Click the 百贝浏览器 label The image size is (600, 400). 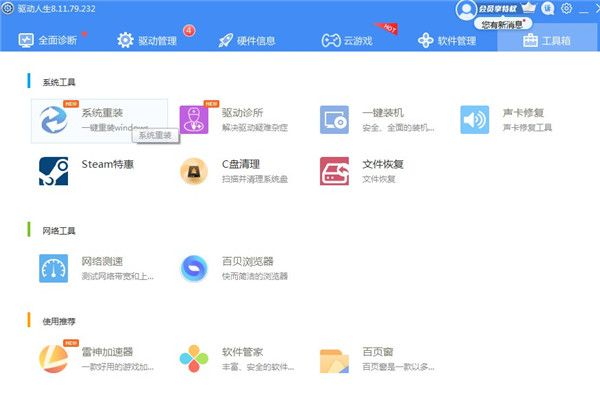[248, 261]
